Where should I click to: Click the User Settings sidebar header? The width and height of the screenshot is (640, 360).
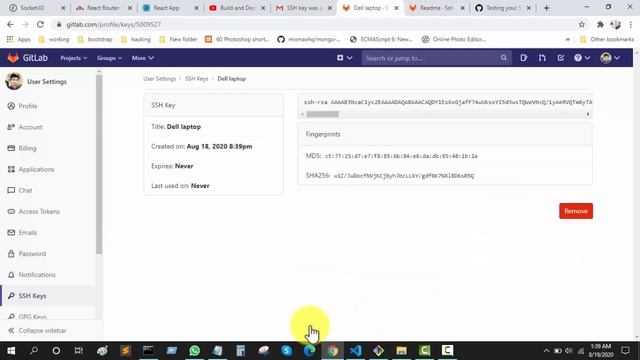point(36,82)
